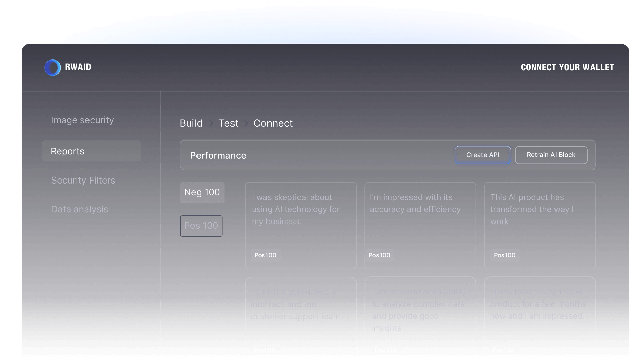Image resolution: width=644 pixels, height=361 pixels.
Task: Click the RWAID circular logo icon
Action: tap(52, 68)
